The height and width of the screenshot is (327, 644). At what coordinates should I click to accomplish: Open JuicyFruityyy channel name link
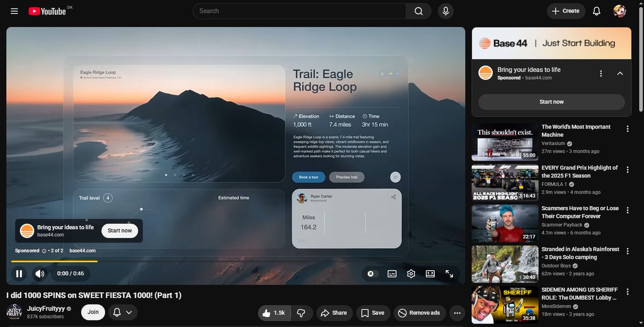click(x=46, y=308)
